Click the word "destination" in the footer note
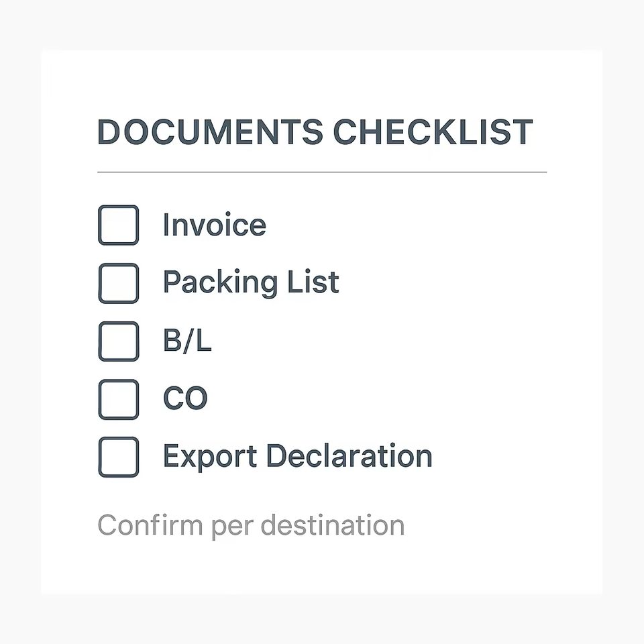This screenshot has width=644, height=644. click(332, 525)
